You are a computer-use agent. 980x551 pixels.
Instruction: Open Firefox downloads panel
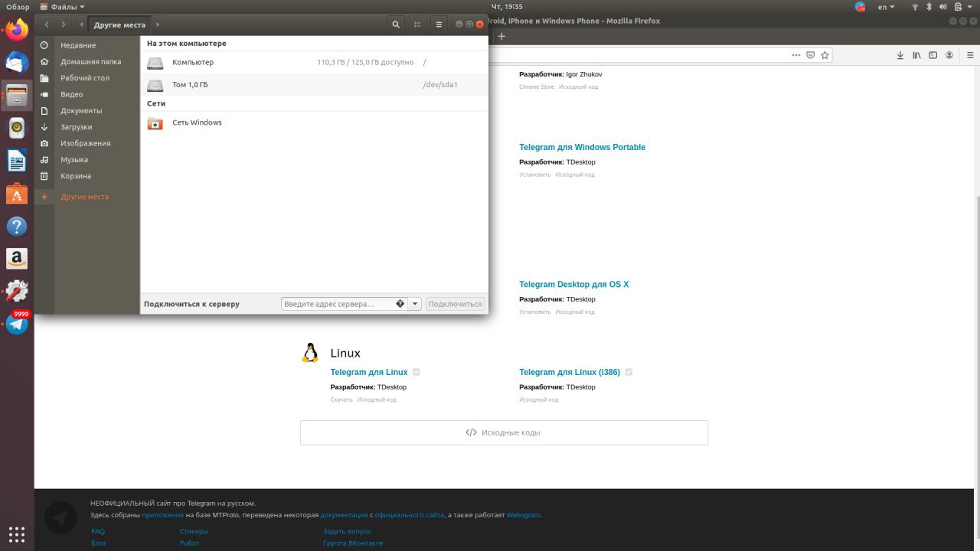pyautogui.click(x=900, y=55)
